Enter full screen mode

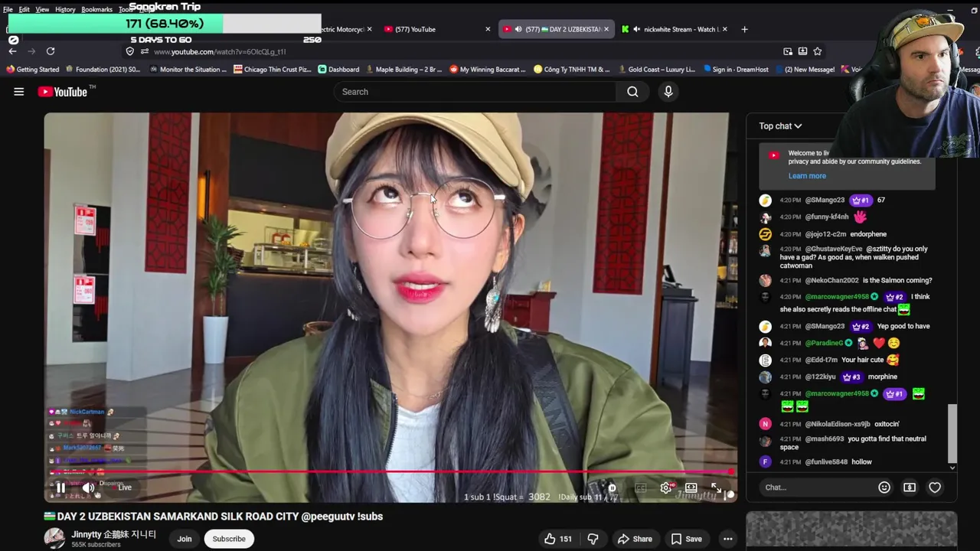(x=716, y=487)
